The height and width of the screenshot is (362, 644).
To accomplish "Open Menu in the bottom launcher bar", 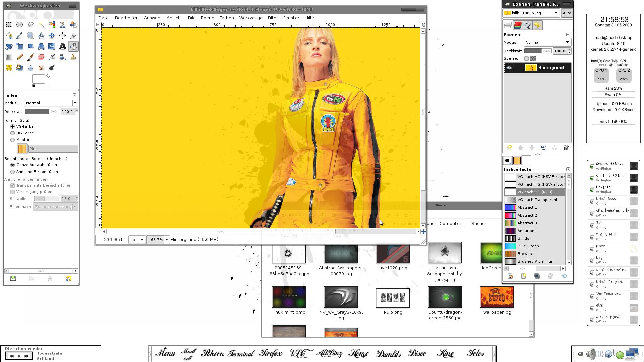I will click(x=165, y=353).
